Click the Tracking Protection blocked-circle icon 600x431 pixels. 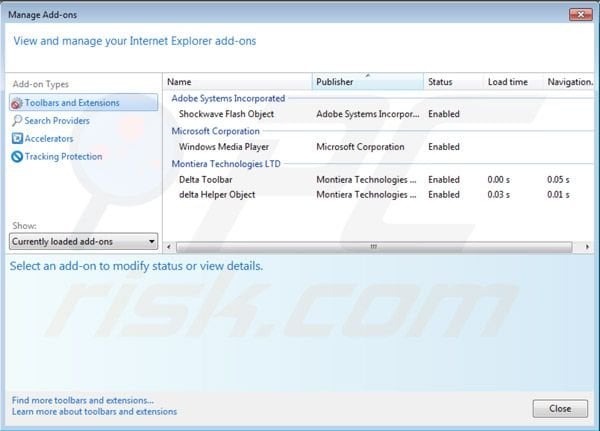(x=17, y=157)
